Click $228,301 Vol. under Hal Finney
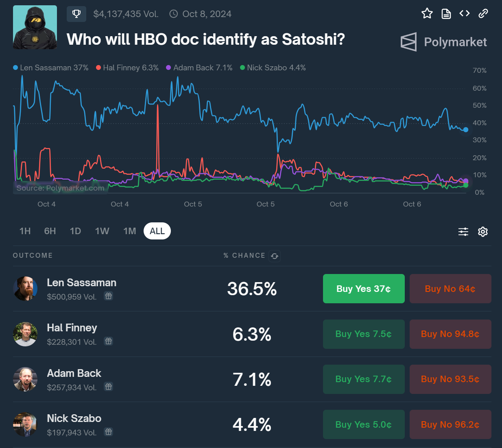Image resolution: width=502 pixels, height=448 pixels. coord(72,342)
